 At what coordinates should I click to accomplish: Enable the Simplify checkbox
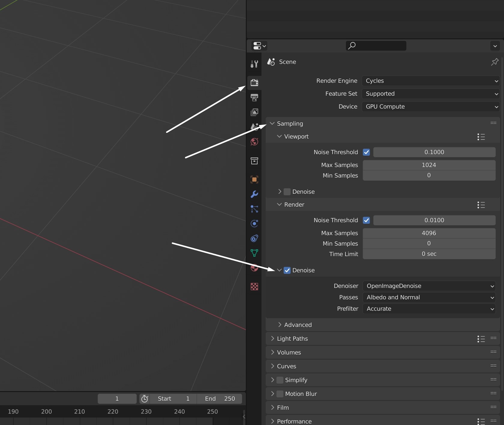pyautogui.click(x=279, y=380)
